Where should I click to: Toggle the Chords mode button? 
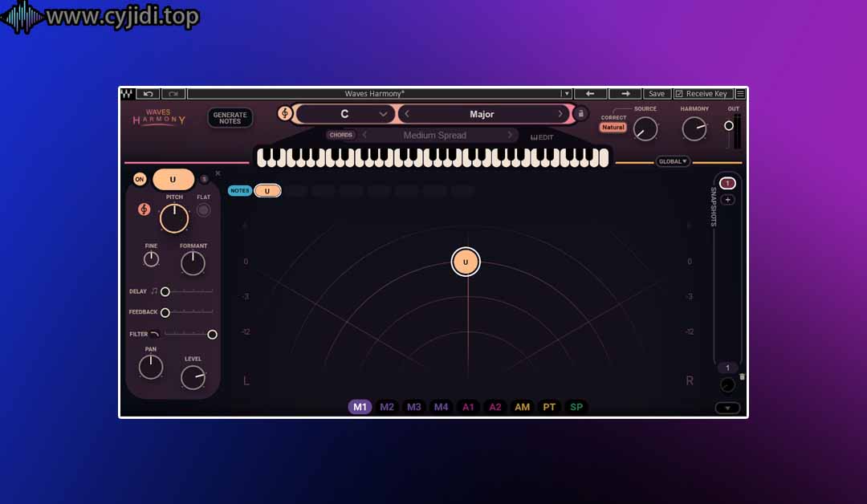(x=340, y=135)
